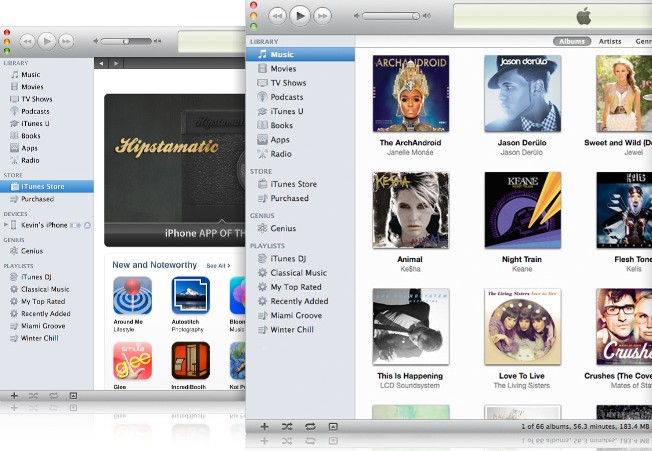Expand Kevin's iPhone device
This screenshot has height=451, width=652.
click(5, 225)
